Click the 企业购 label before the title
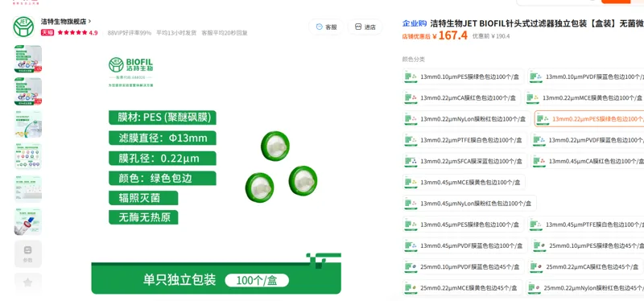644x301 pixels. click(x=414, y=24)
